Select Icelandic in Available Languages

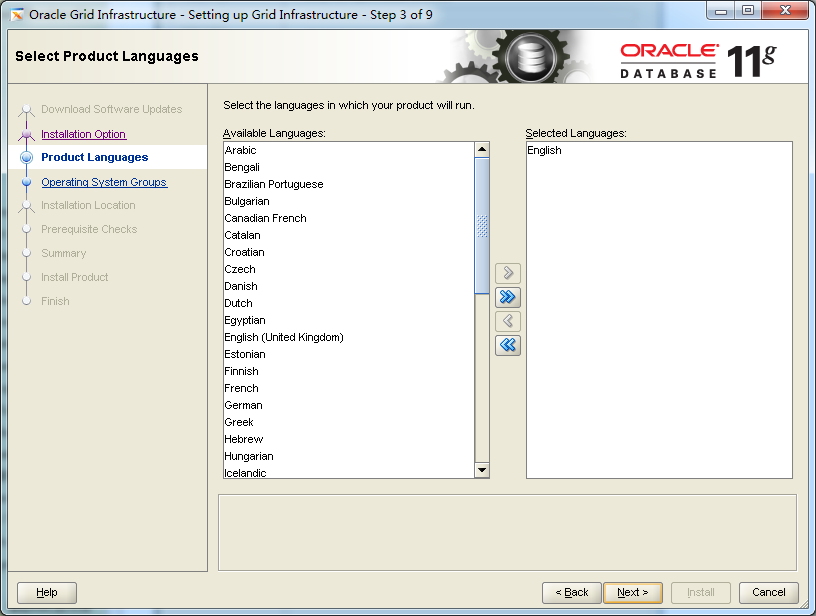point(349,472)
